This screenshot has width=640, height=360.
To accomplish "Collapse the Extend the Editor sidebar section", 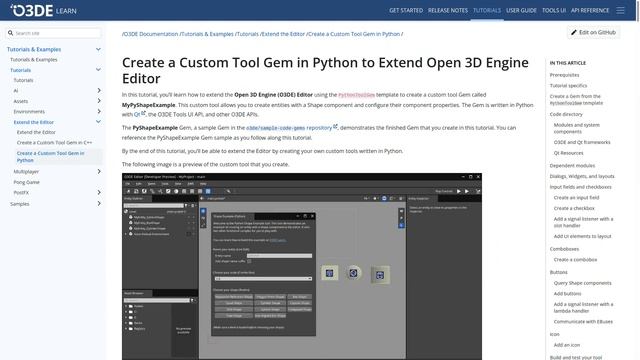I will point(98,122).
